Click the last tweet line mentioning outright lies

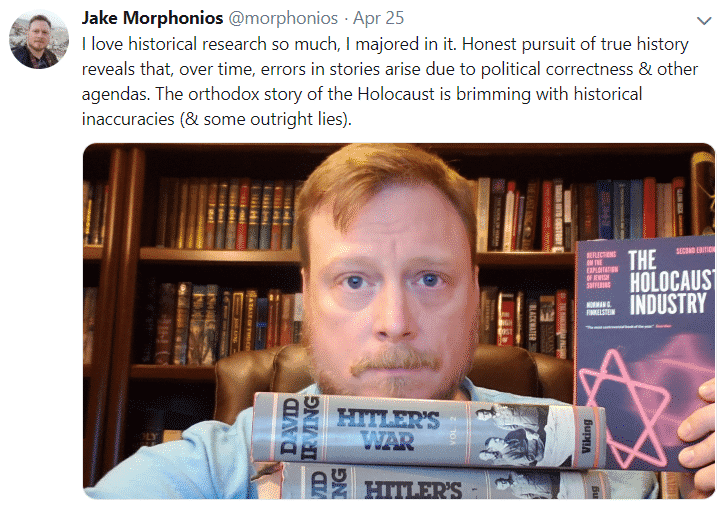[217, 119]
